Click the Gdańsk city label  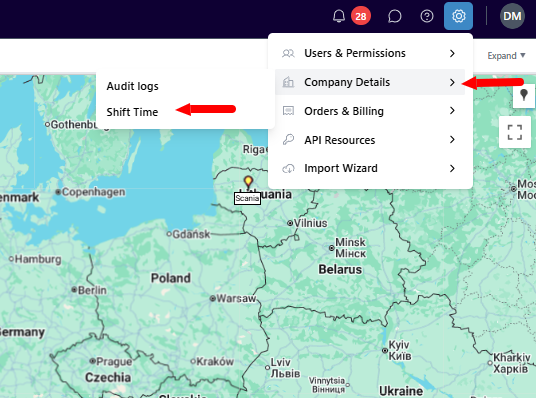[191, 234]
